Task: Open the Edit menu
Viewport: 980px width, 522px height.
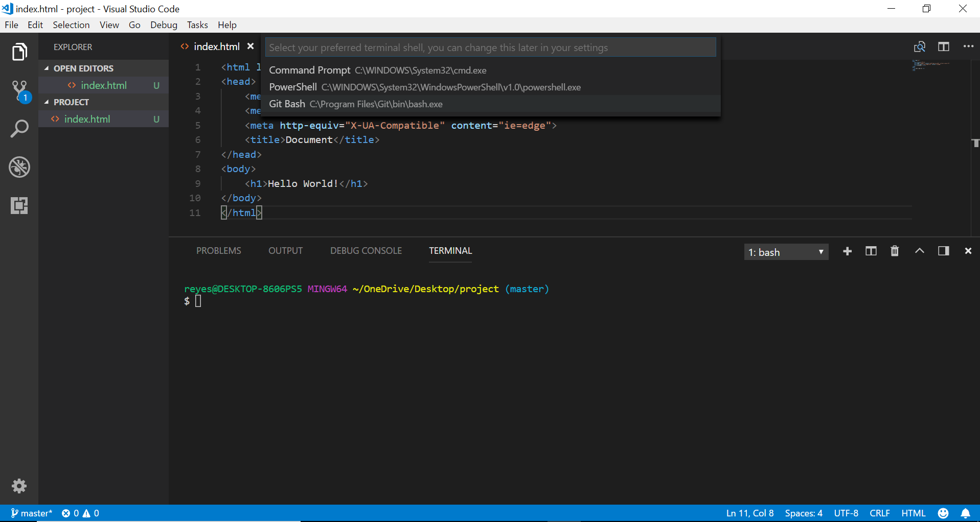Action: point(35,25)
